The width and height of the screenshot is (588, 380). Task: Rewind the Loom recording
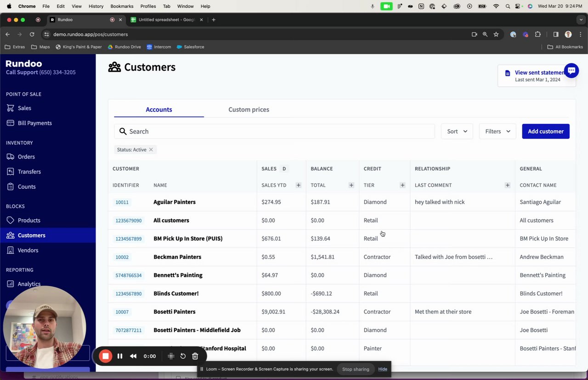pos(133,356)
